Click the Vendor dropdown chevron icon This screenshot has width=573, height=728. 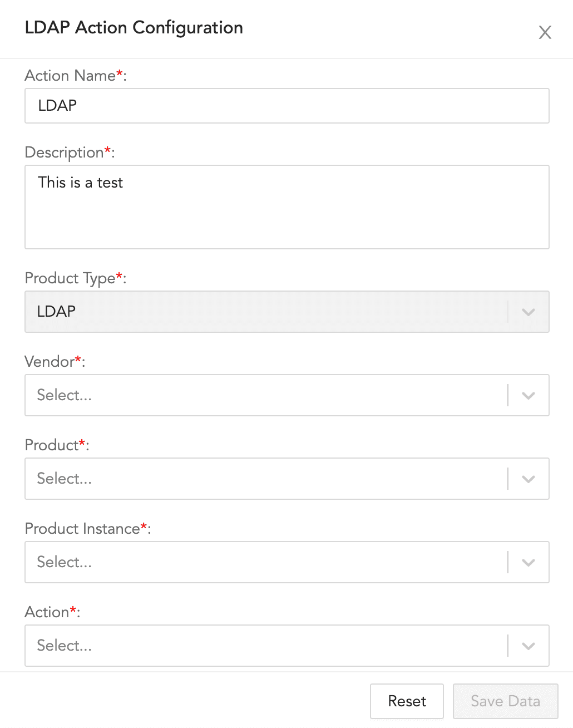[x=528, y=395]
